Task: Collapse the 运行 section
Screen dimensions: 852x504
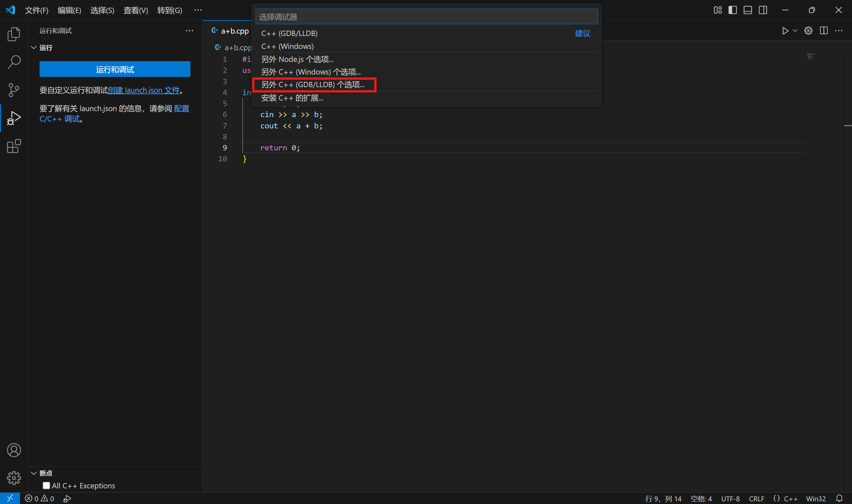Action: tap(34, 48)
